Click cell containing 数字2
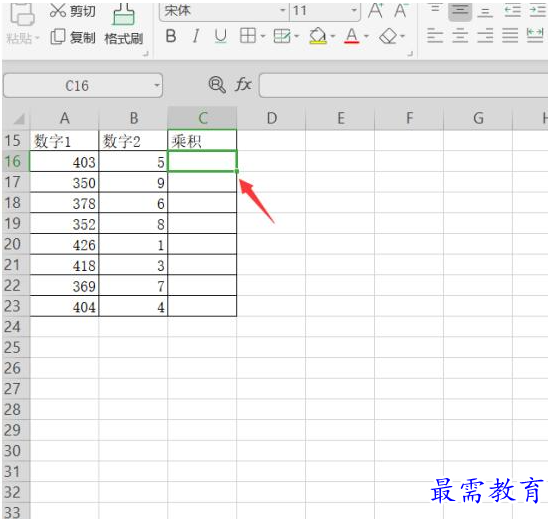This screenshot has width=552, height=522. pyautogui.click(x=133, y=141)
